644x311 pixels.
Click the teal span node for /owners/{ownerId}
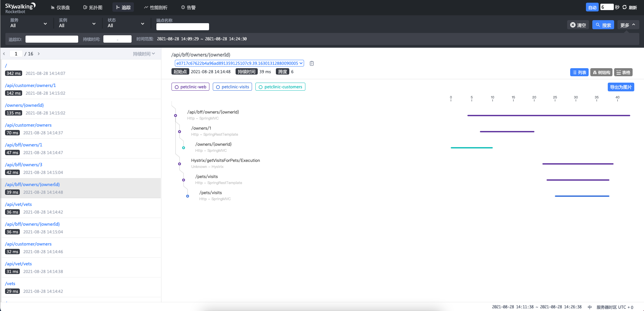[184, 148]
